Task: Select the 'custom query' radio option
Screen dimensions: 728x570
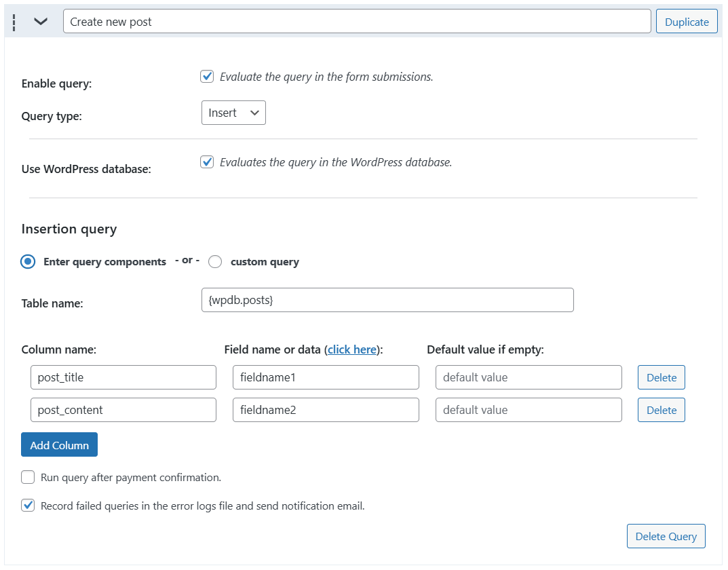Action: pos(215,262)
